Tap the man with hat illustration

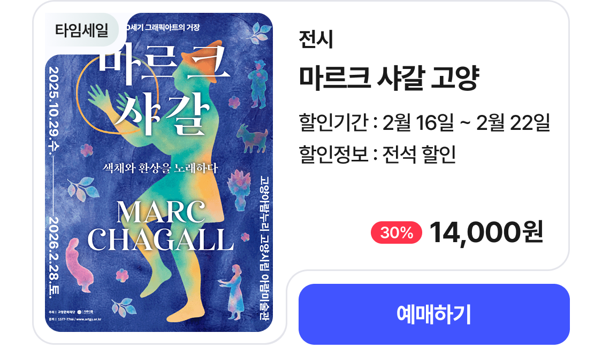pyautogui.click(x=258, y=84)
